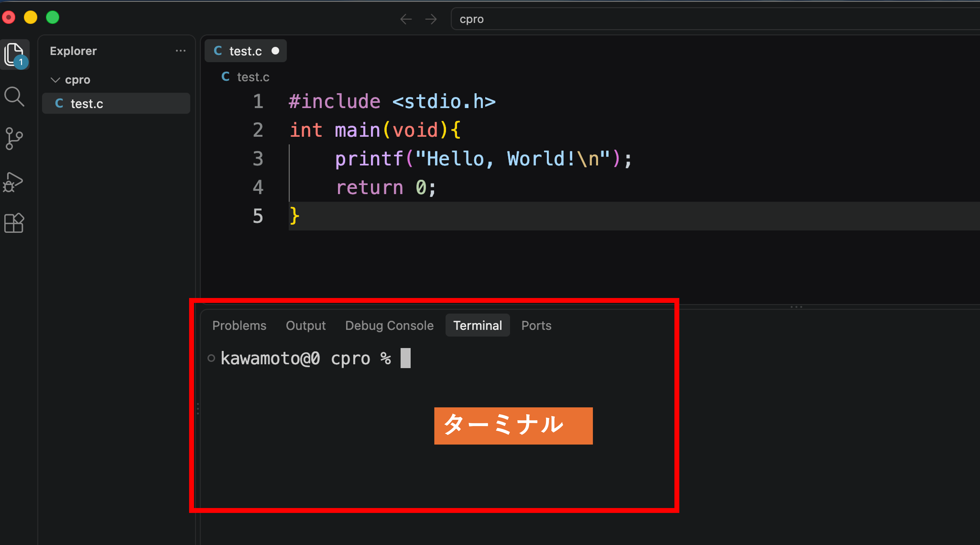Open the Explorer view in activity bar
980x545 pixels.
pos(14,55)
